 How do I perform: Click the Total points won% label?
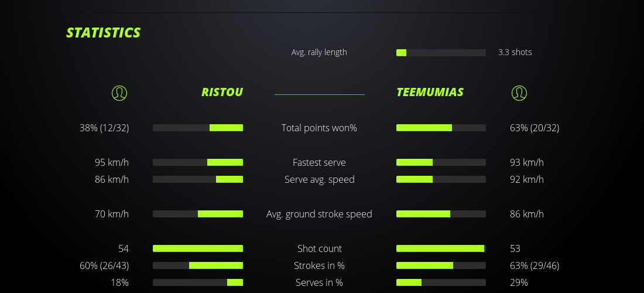(319, 128)
